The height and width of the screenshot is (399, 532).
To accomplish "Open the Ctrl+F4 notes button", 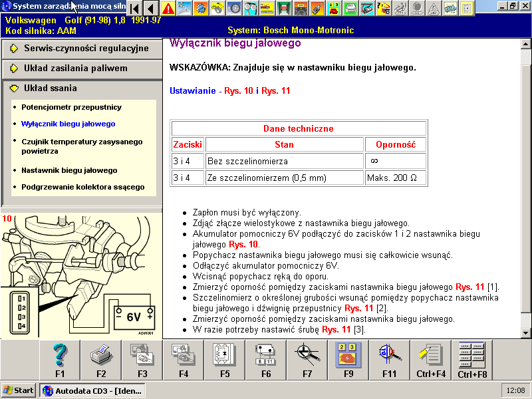I will [x=431, y=360].
